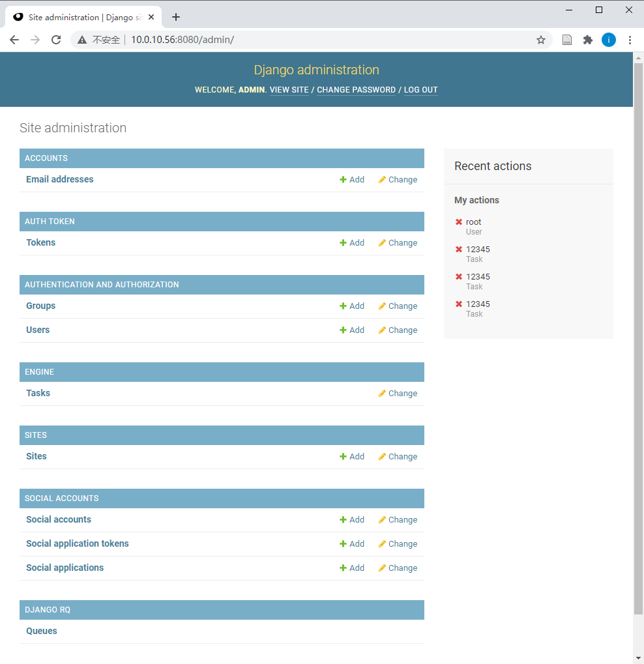644x664 pixels.
Task: Change Users entries
Action: point(398,330)
